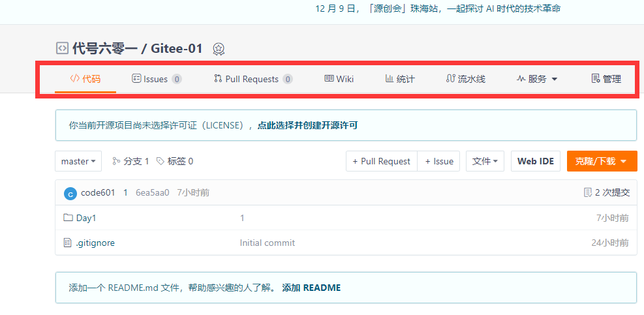
Task: Open the 管理 tab
Action: (606, 79)
